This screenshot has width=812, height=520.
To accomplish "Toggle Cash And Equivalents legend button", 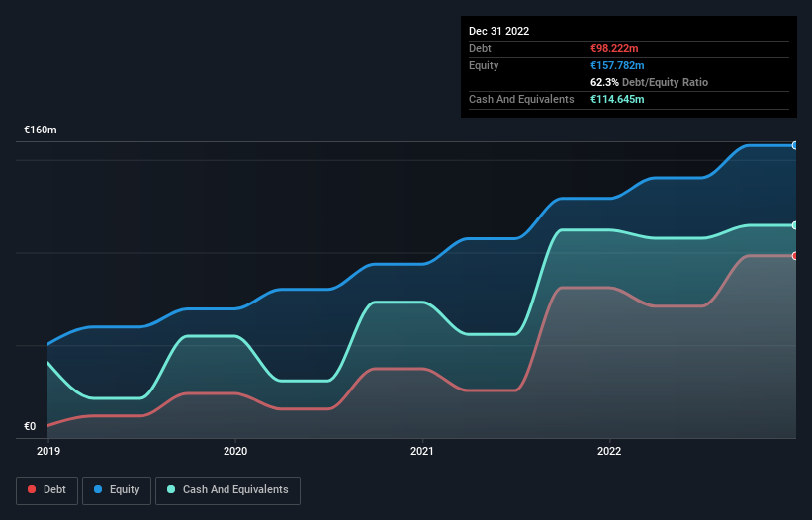I will click(227, 490).
